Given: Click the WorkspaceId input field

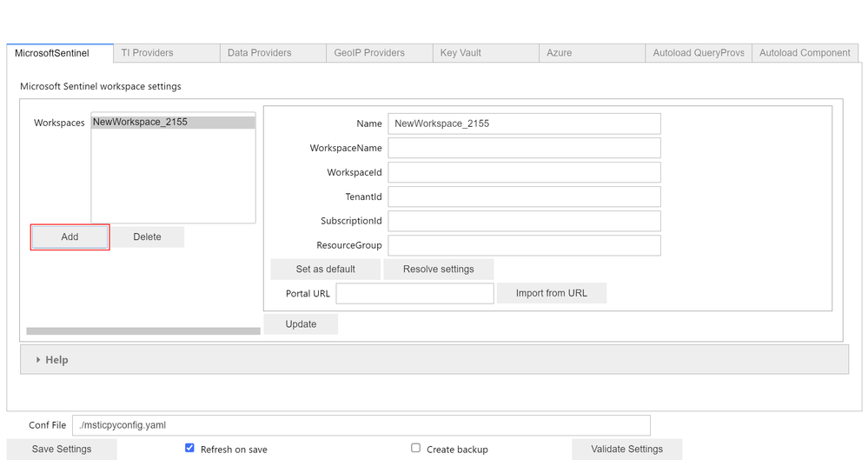Looking at the screenshot, I should 524,172.
